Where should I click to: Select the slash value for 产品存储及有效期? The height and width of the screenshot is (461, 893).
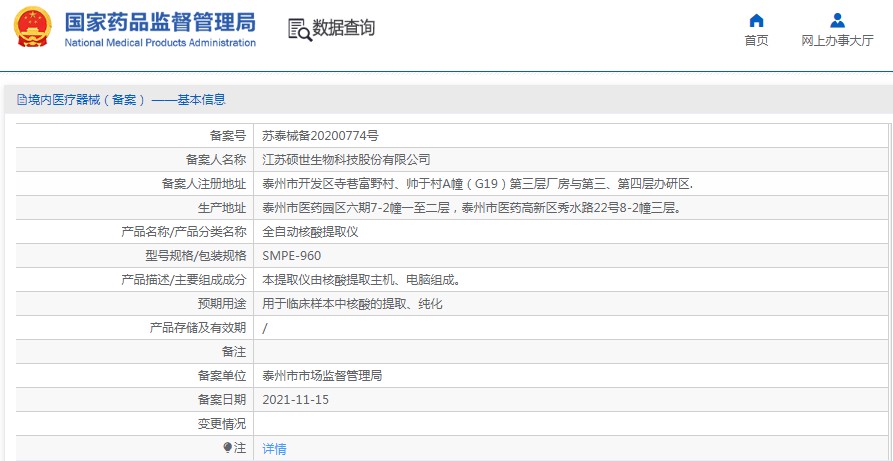pos(265,328)
